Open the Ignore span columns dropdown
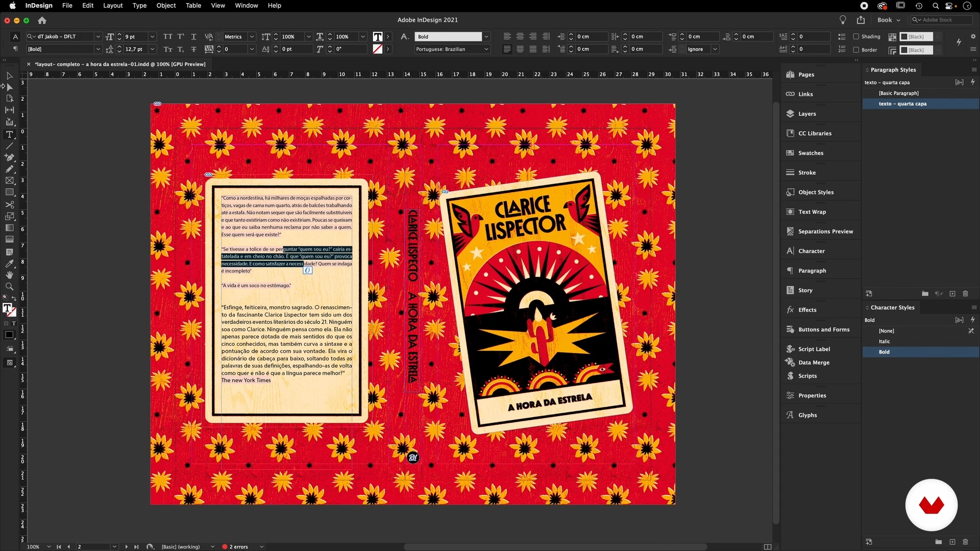This screenshot has height=551, width=980. [715, 49]
